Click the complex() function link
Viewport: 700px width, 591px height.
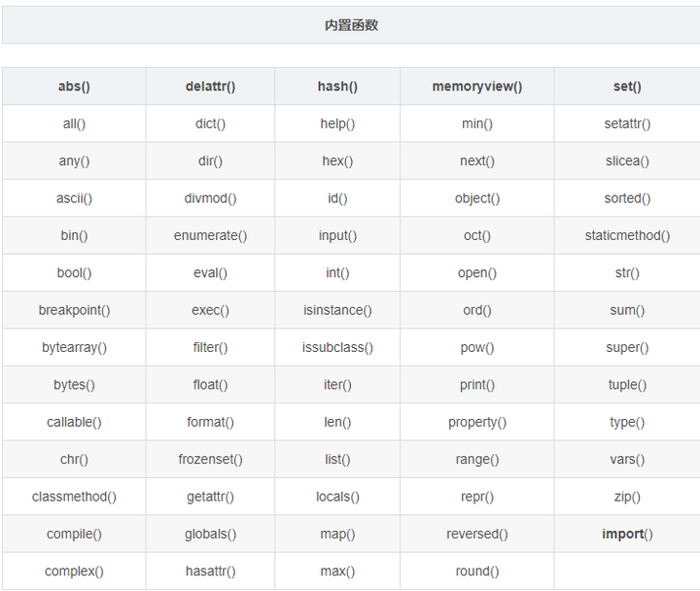74,571
